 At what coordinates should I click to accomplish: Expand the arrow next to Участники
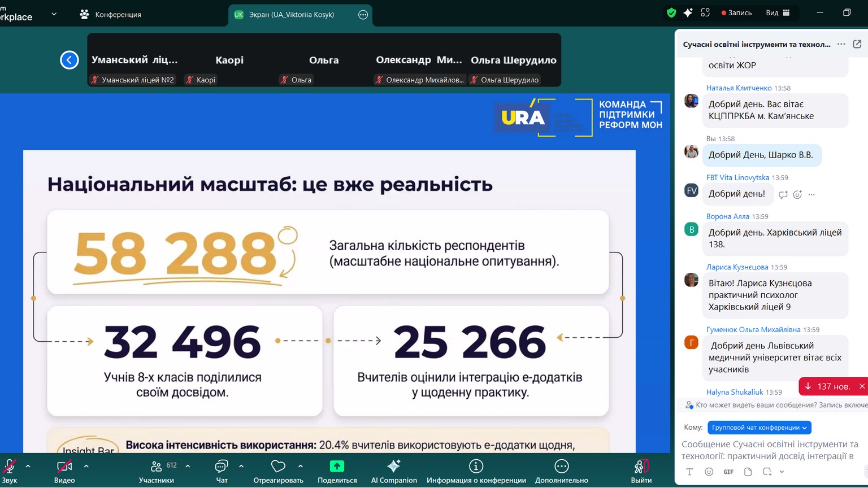pos(188,466)
